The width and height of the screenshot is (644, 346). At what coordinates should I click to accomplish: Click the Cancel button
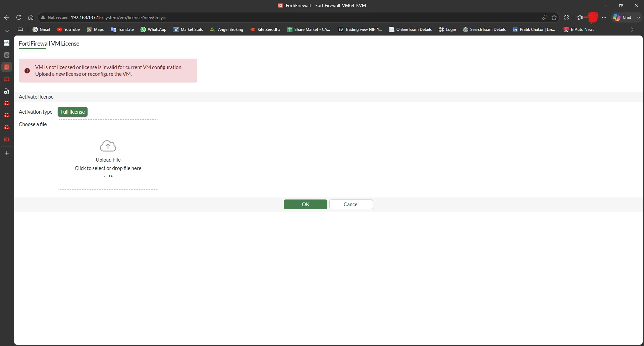click(351, 205)
